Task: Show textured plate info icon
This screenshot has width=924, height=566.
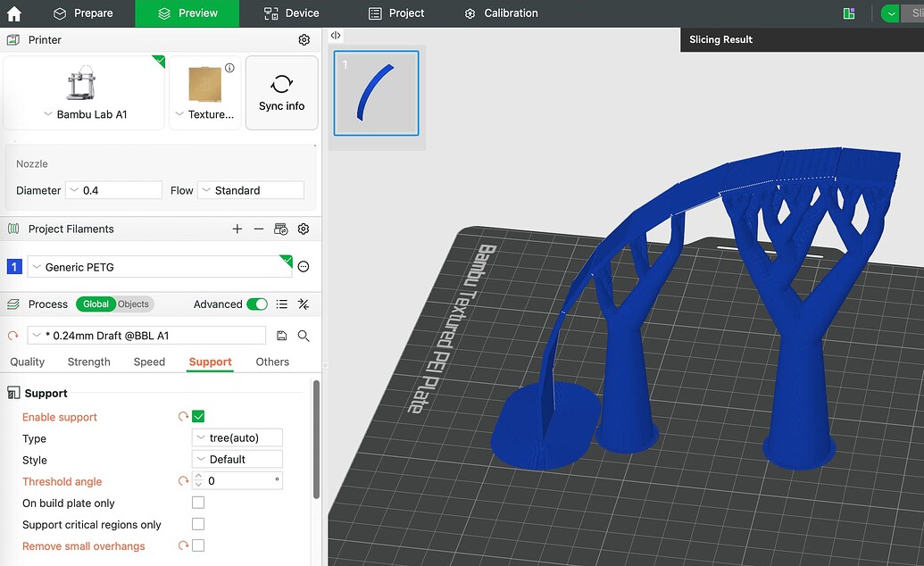Action: [x=229, y=68]
